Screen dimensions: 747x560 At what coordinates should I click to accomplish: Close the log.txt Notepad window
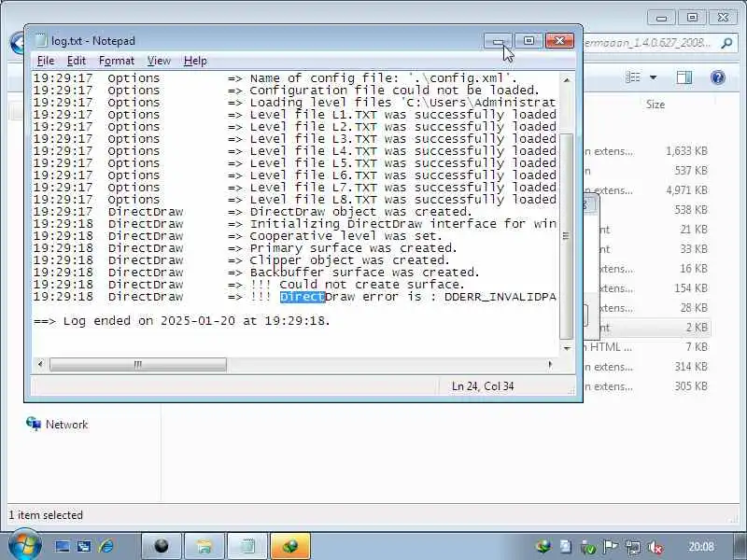(559, 41)
